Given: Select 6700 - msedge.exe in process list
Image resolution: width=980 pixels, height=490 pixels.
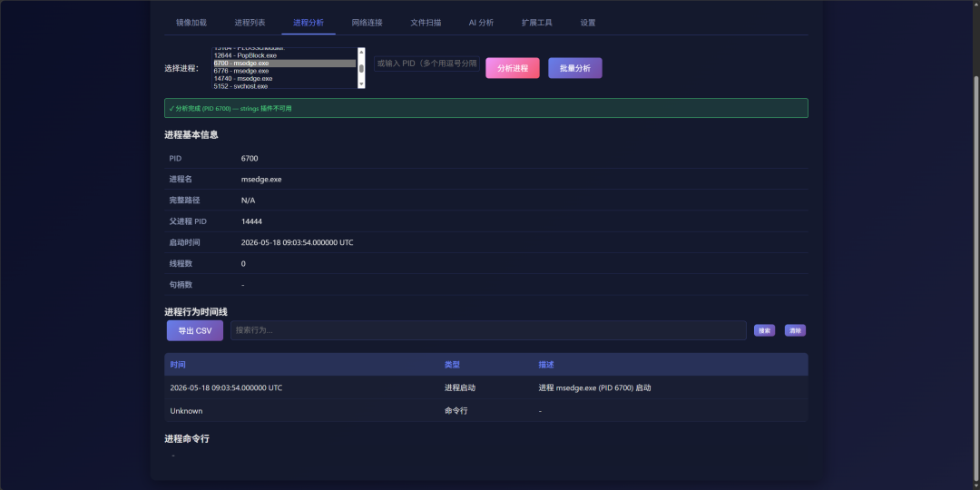Looking at the screenshot, I should pos(284,64).
